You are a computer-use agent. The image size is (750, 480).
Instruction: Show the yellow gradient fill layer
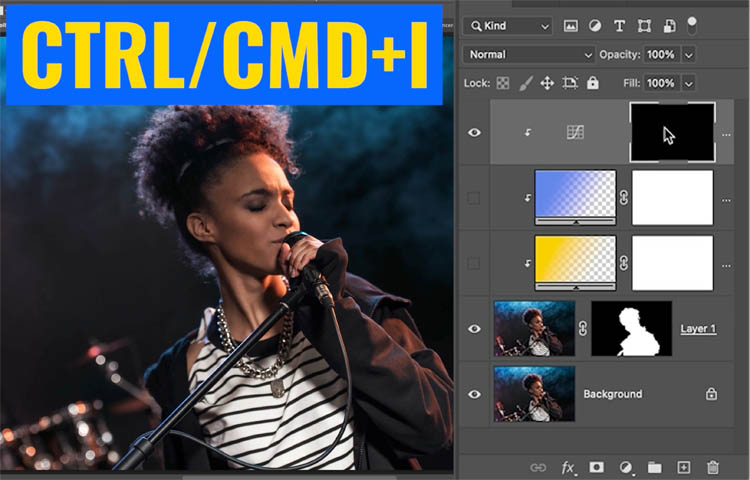coord(474,263)
